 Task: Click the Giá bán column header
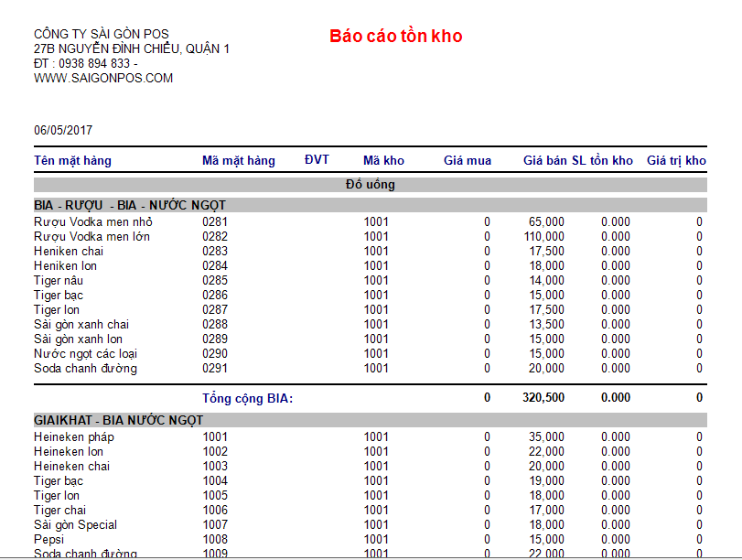544,160
